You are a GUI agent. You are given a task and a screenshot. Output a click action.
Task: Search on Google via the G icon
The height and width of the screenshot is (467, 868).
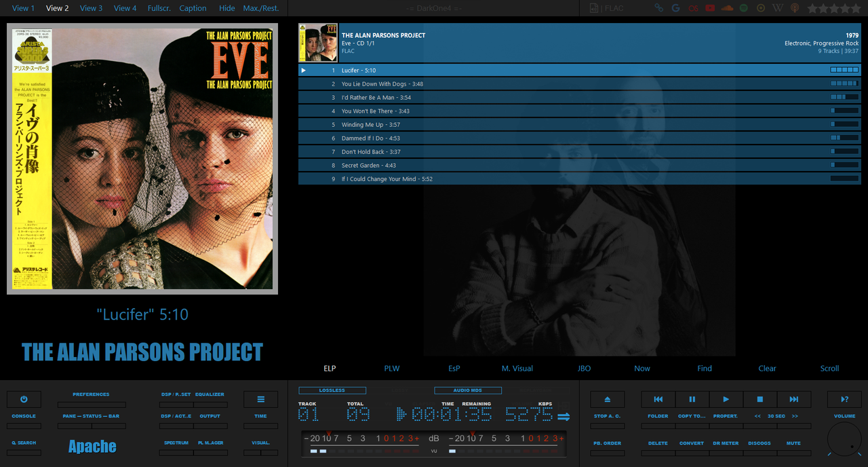(675, 8)
